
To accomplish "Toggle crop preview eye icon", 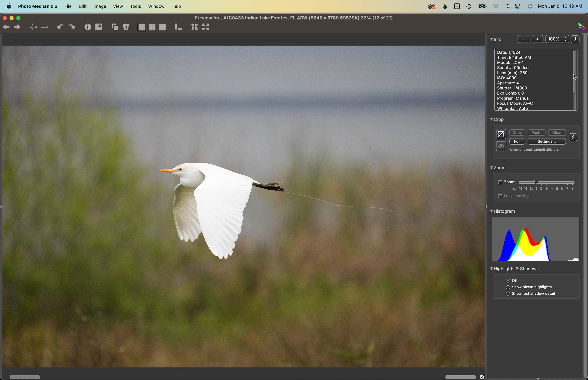I will pos(501,147).
